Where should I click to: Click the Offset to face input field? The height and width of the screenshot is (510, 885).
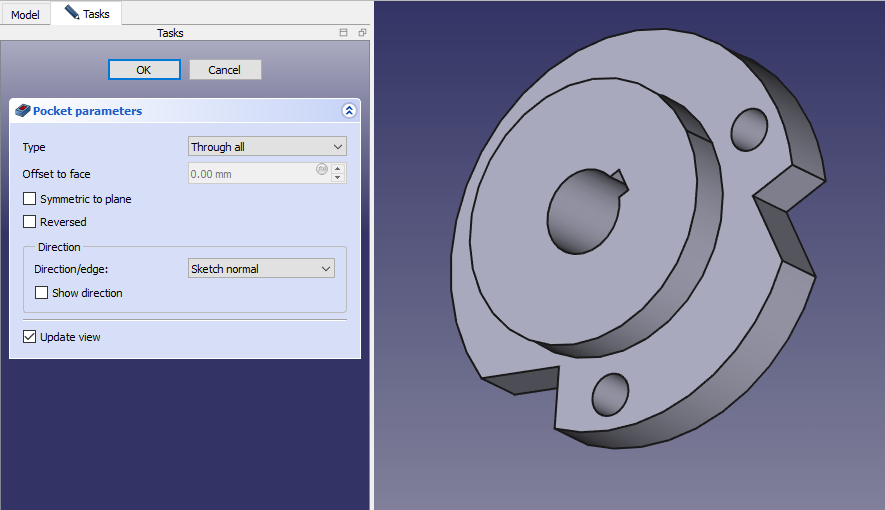click(x=252, y=174)
